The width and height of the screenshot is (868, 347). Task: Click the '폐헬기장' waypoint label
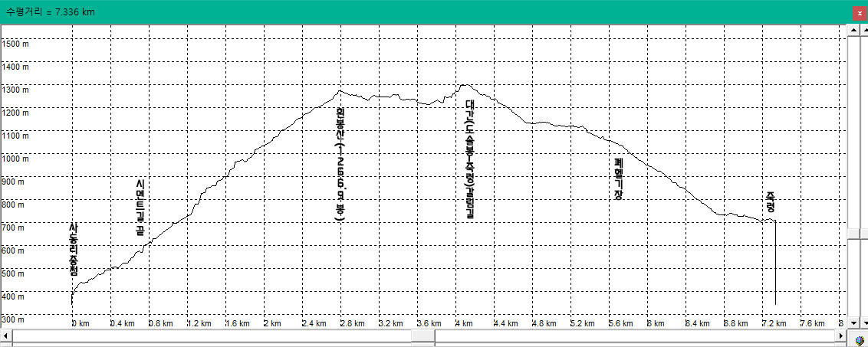point(620,178)
